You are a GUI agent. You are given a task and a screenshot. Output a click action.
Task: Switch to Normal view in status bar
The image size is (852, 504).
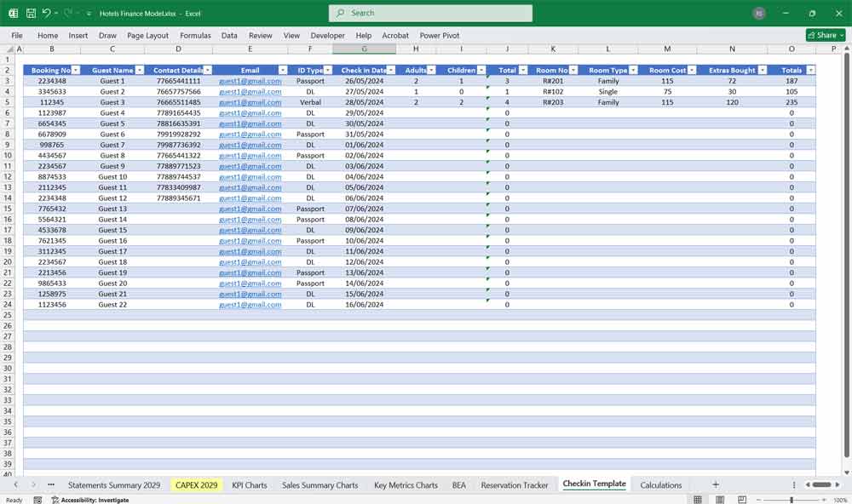(698, 500)
